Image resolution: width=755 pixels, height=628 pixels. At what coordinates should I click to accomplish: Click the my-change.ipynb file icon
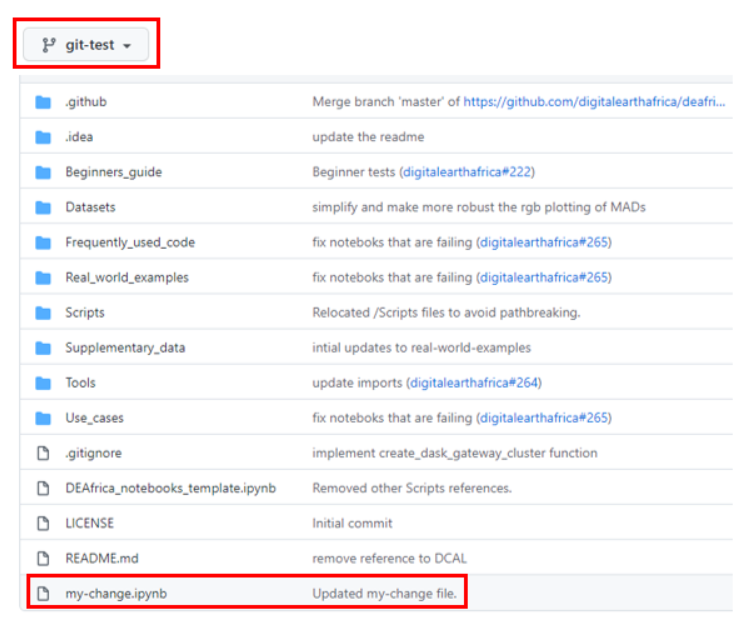click(x=43, y=594)
